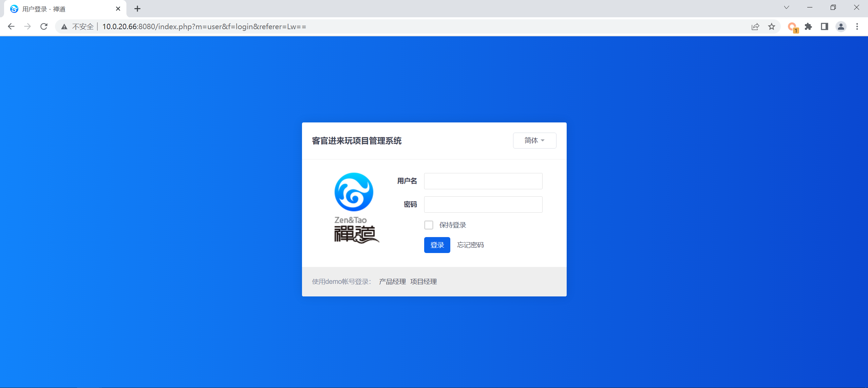Focus the 用户名 input field

coord(483,181)
